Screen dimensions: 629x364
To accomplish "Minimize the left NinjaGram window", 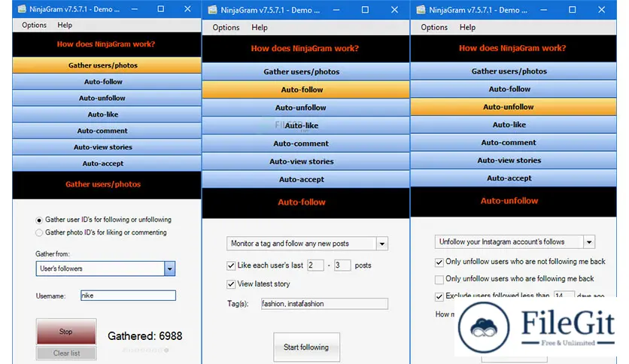I will click(135, 9).
